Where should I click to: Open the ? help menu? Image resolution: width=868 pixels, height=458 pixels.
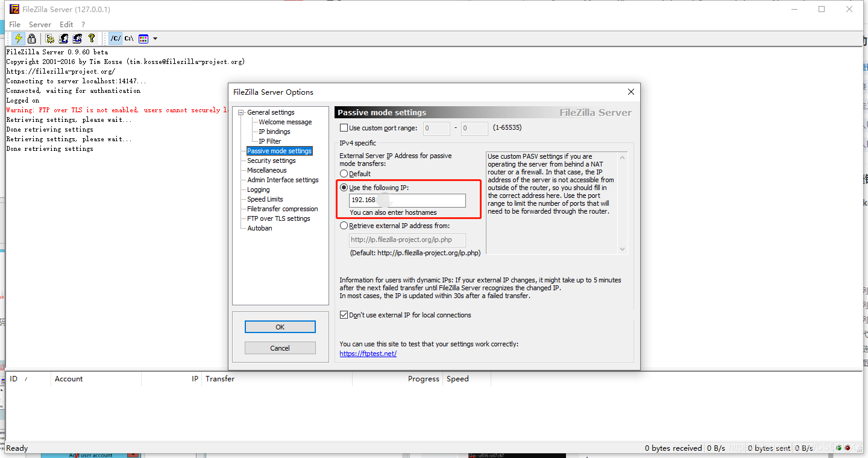(83, 25)
